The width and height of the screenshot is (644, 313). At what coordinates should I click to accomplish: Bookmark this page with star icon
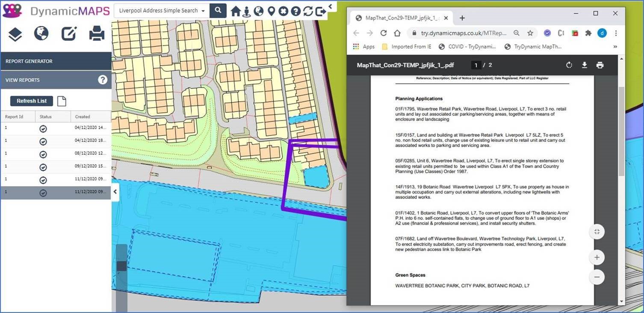tap(530, 33)
